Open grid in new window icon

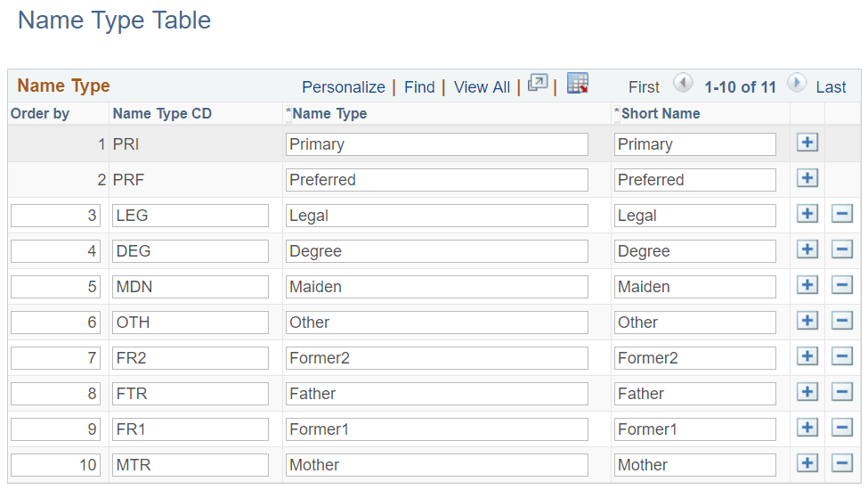pos(538,84)
